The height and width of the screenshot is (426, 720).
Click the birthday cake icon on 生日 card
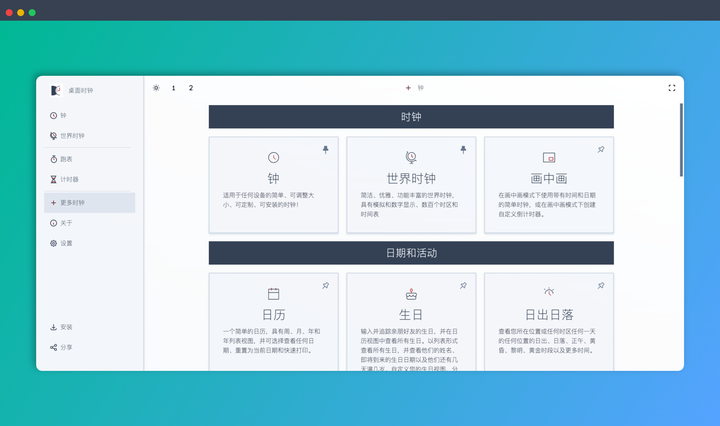click(x=411, y=294)
